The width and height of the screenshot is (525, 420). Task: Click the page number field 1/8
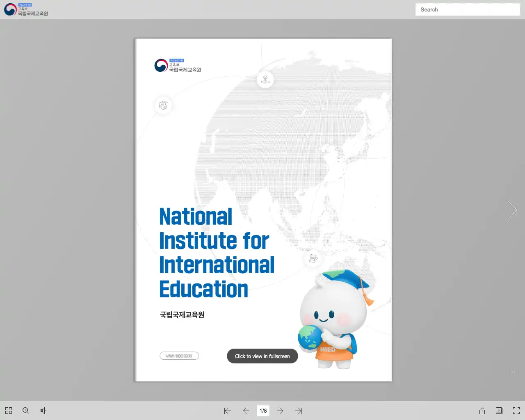pos(263,411)
